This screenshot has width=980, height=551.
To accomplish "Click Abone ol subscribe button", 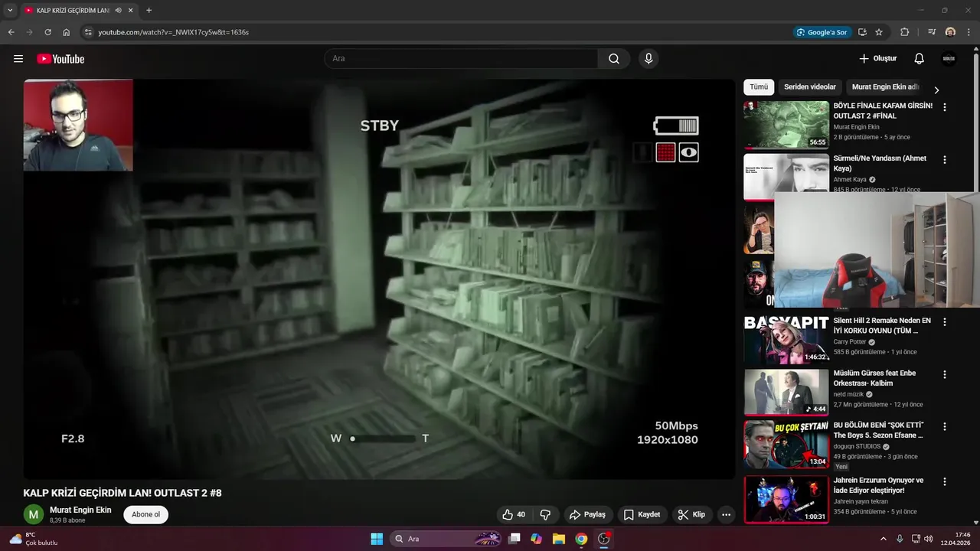I will (145, 514).
